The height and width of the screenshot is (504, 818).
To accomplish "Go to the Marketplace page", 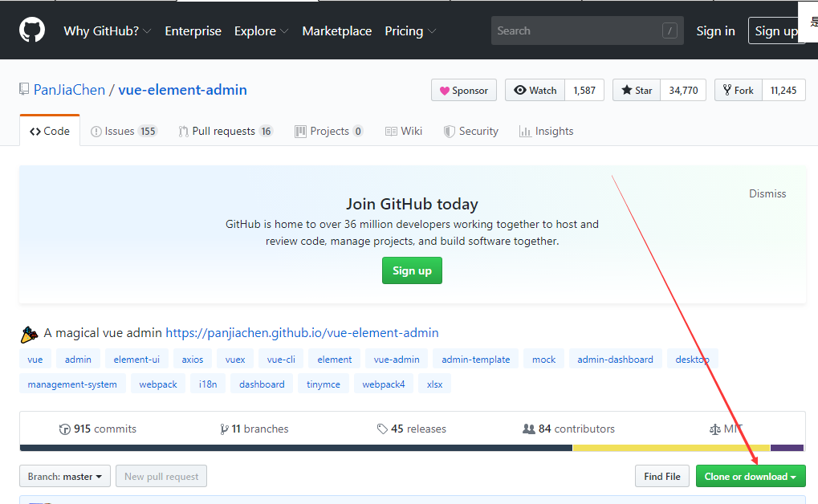I will (x=337, y=31).
